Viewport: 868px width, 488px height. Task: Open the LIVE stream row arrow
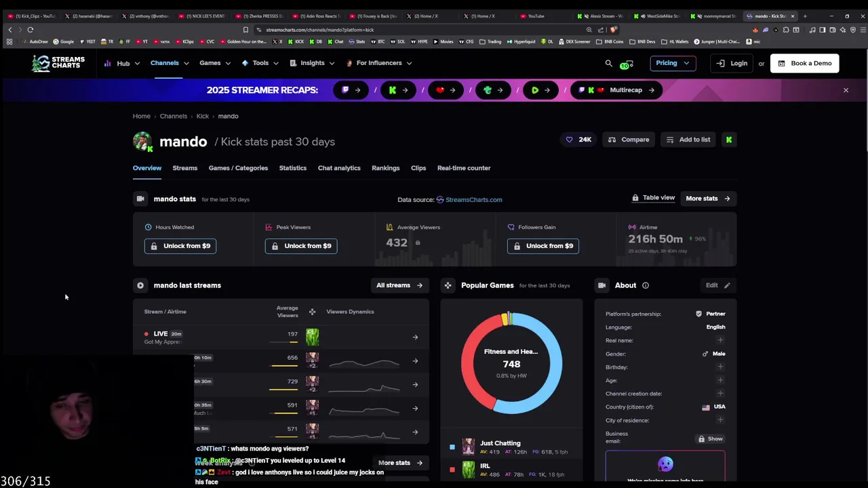click(415, 337)
